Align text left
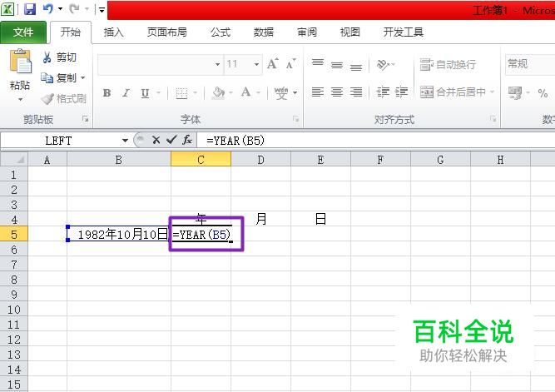This screenshot has width=555, height=392. pyautogui.click(x=318, y=92)
